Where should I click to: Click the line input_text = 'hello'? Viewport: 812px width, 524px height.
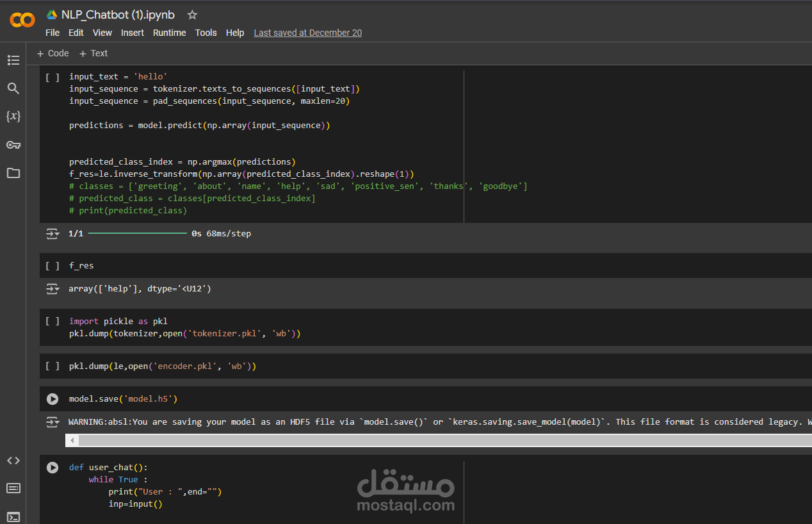click(118, 77)
